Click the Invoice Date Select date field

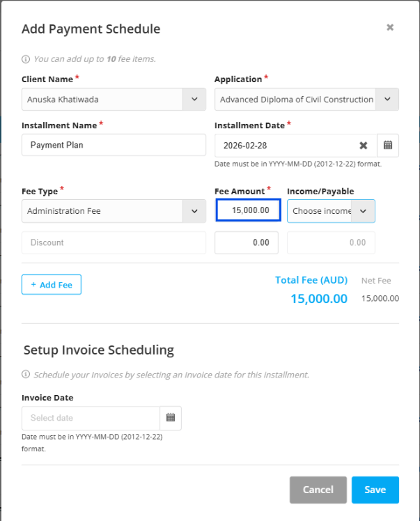(91, 418)
